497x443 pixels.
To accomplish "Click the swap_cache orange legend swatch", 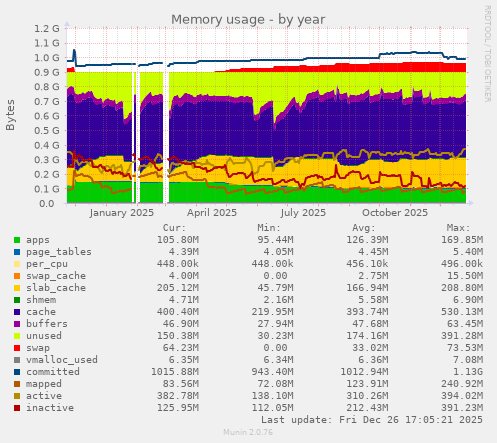I will (17, 276).
